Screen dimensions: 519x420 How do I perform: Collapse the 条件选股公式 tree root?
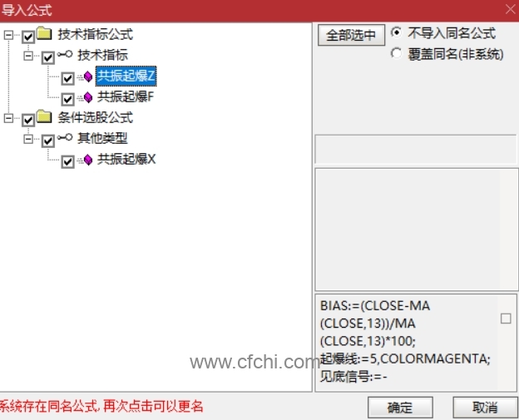(8, 118)
